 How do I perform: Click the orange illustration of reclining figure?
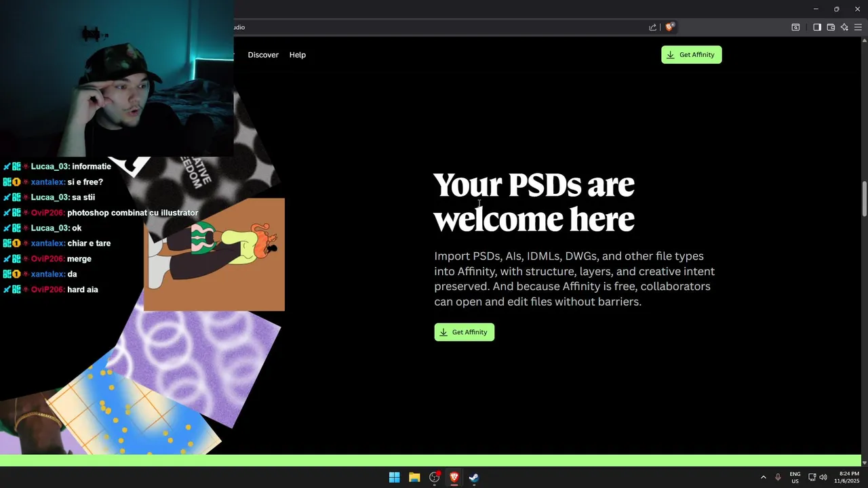coord(214,254)
